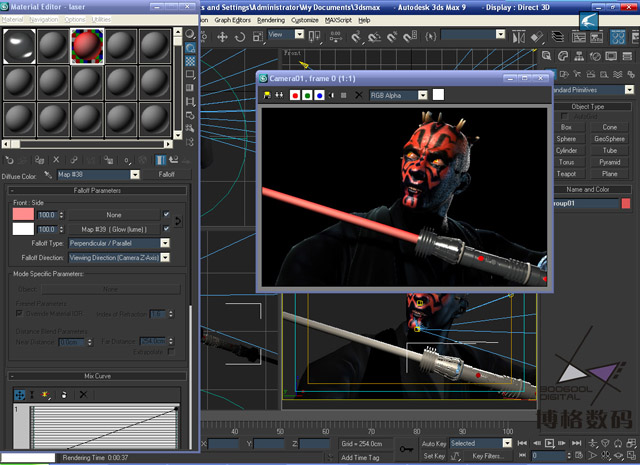Click the white color swatch in render window
The width and height of the screenshot is (640, 465).
coord(438,95)
